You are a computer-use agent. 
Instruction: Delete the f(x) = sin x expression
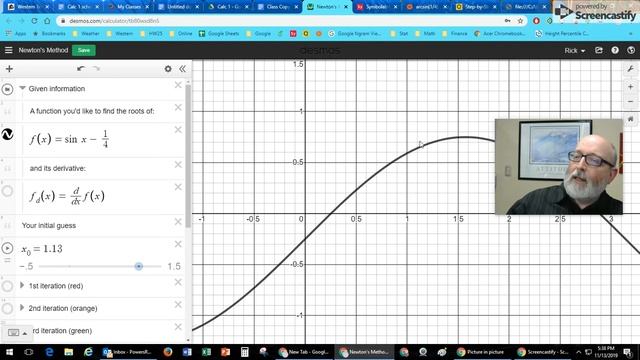pos(178,130)
